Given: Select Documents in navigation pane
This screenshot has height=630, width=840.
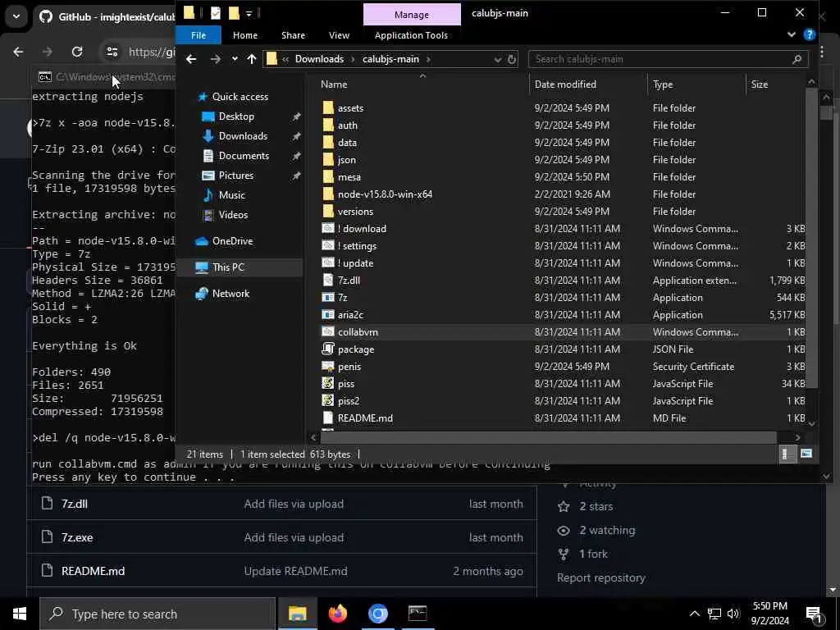Looking at the screenshot, I should click(x=244, y=156).
